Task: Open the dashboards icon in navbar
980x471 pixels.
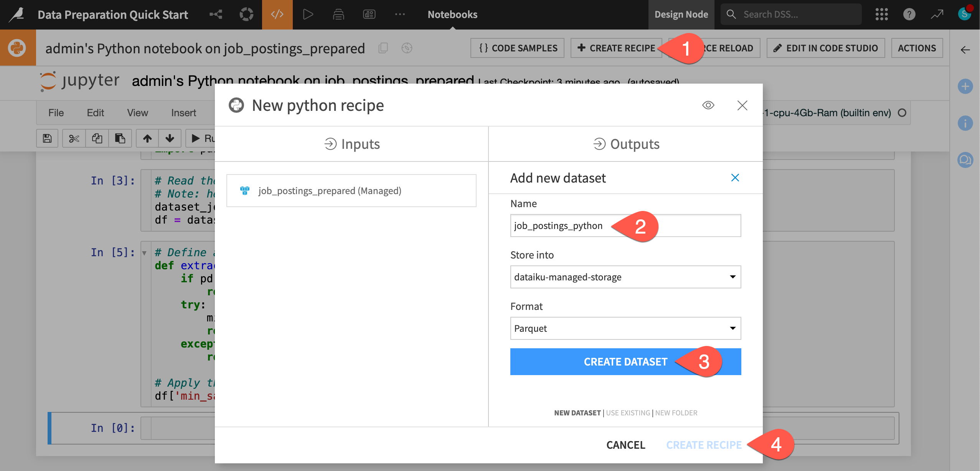Action: pos(369,15)
